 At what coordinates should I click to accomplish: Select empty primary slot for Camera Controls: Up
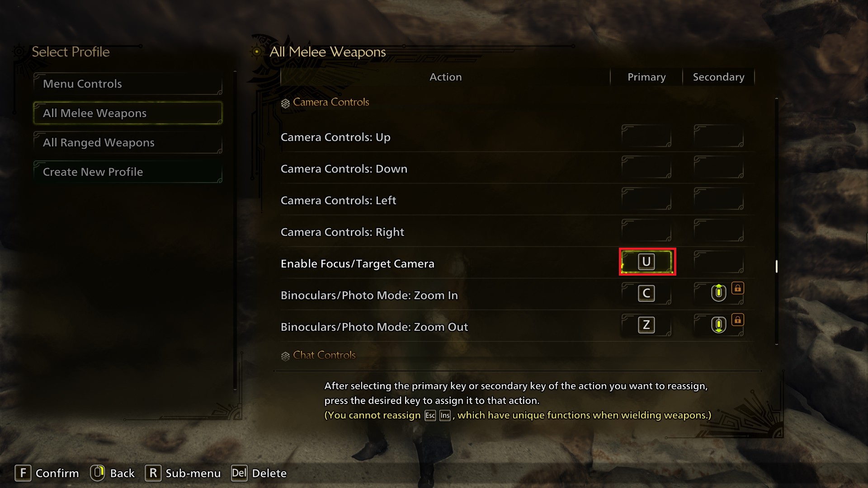646,136
